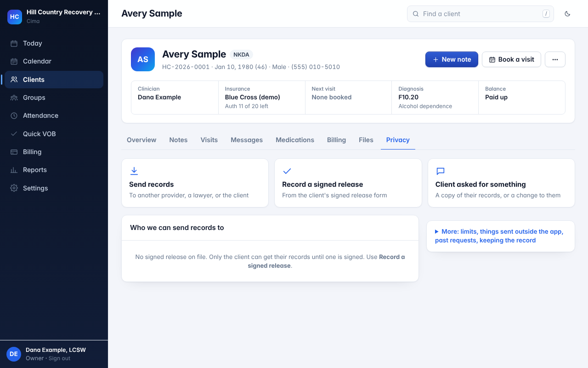
Task: Click the Dana Example clinician name
Action: (x=159, y=97)
